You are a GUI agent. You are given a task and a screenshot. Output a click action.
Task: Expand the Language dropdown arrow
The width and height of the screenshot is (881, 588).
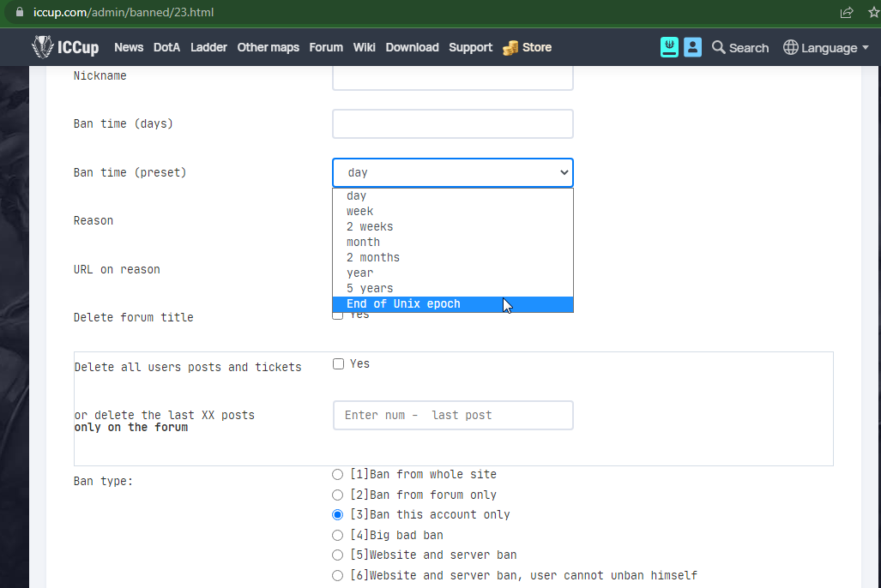coord(866,48)
